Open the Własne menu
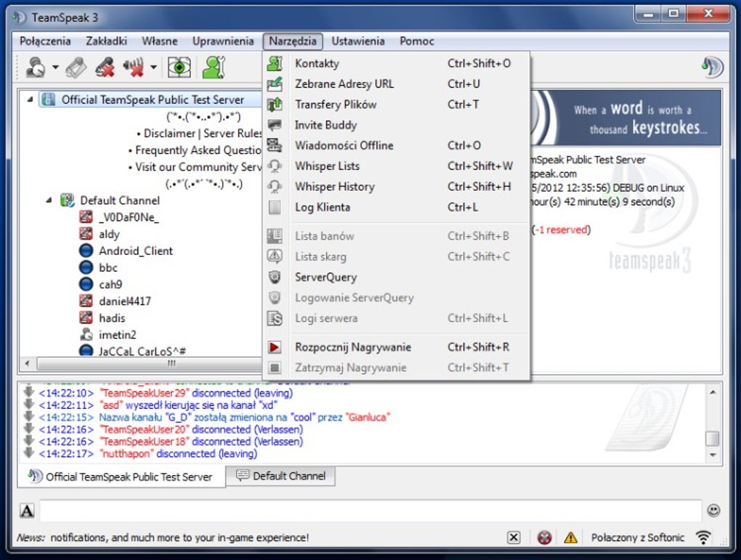 tap(160, 41)
